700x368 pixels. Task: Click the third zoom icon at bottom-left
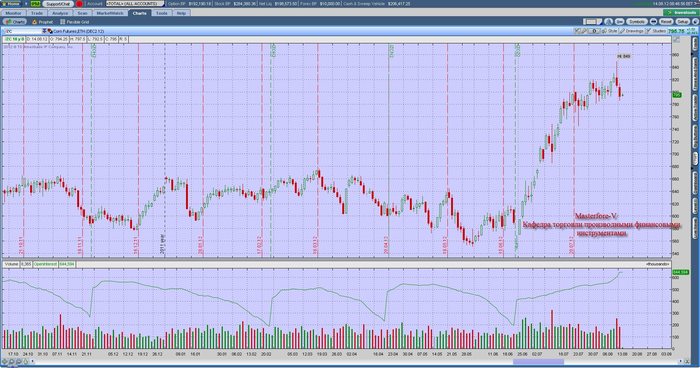(x=19, y=361)
